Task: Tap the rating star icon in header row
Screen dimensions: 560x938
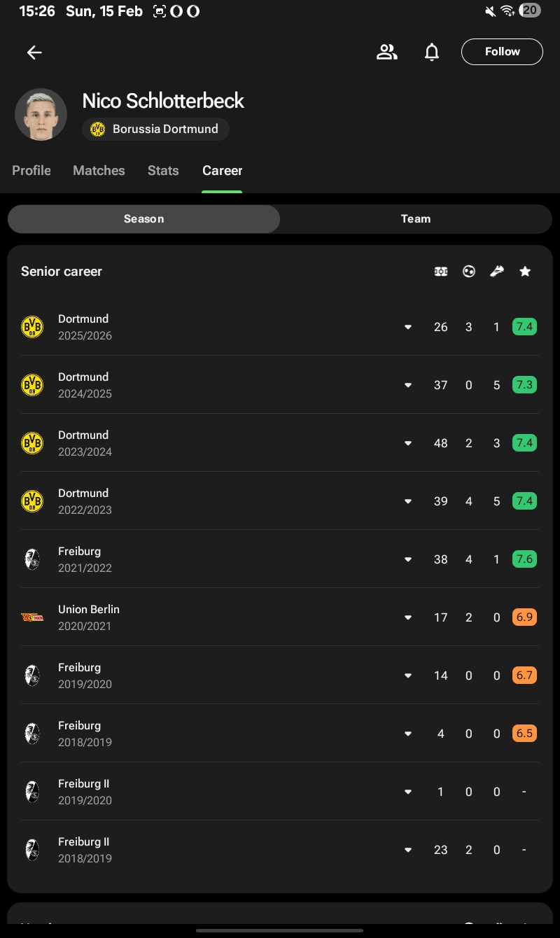Action: click(525, 272)
